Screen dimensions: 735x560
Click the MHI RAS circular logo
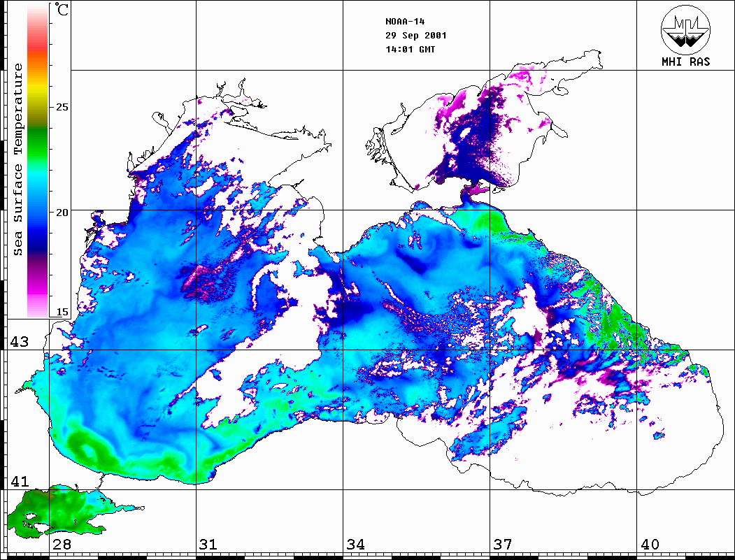[686, 29]
